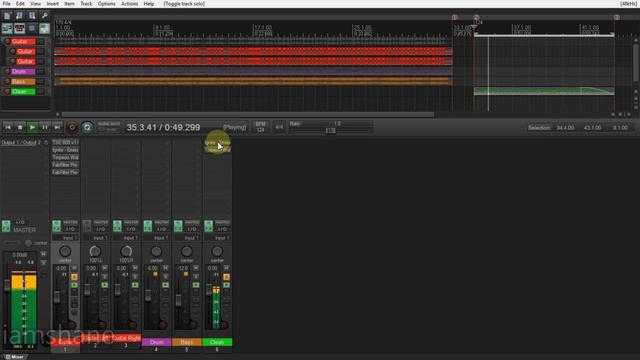Open the FX button on mixer track 1

tap(56, 226)
